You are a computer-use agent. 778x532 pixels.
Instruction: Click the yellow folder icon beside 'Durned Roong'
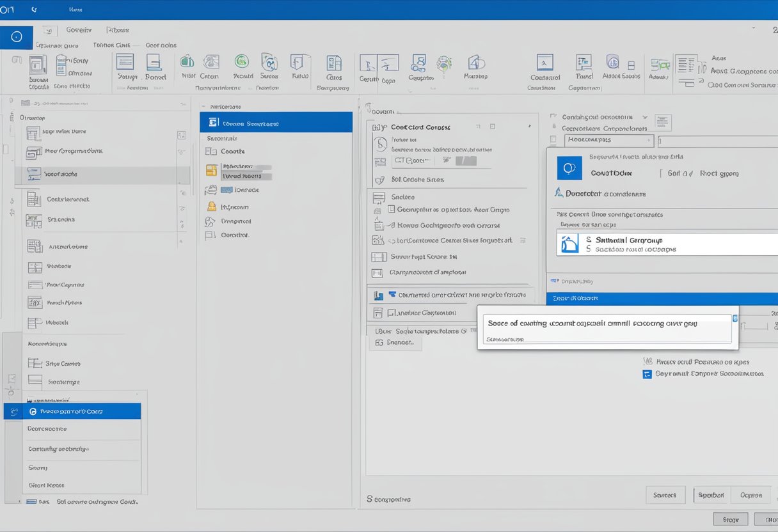click(212, 171)
